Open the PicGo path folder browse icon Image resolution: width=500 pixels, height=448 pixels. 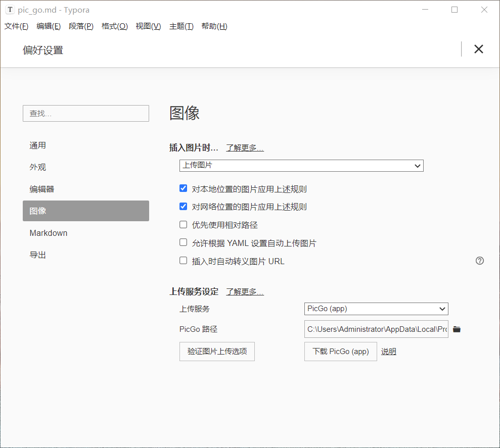(457, 329)
